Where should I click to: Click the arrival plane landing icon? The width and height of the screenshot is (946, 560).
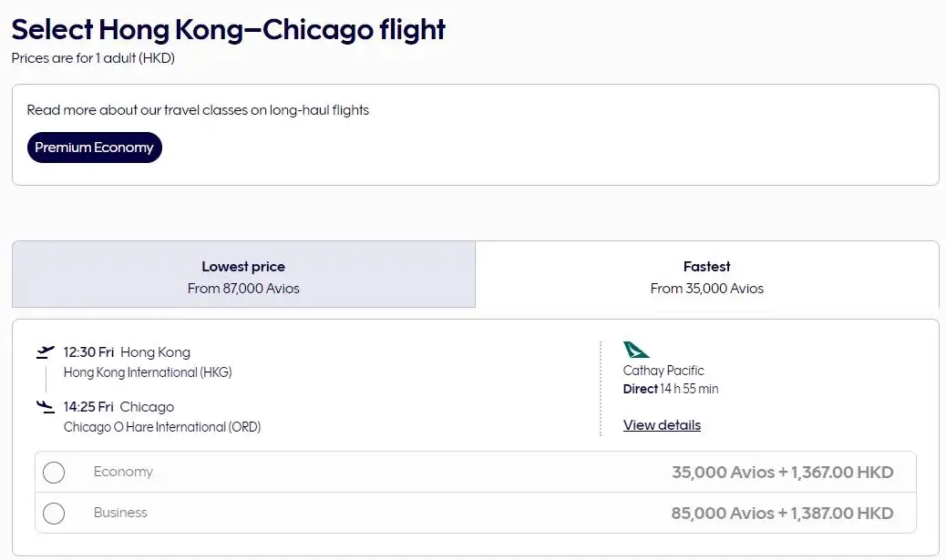click(46, 406)
